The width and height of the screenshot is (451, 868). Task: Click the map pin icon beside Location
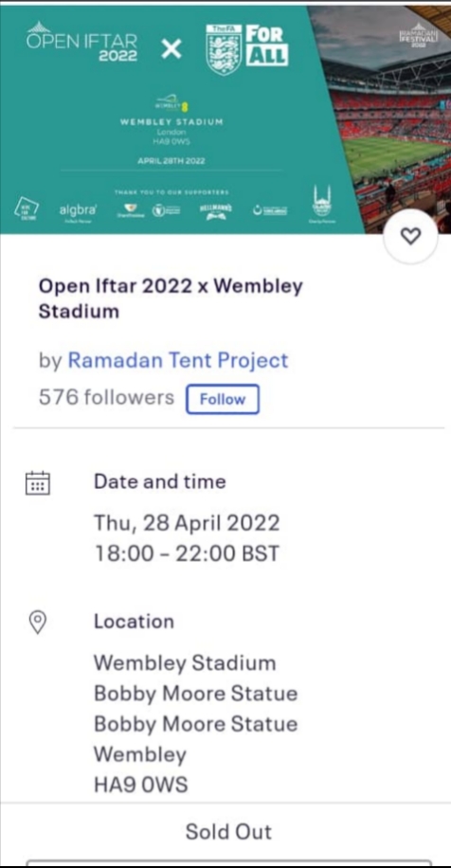37,623
